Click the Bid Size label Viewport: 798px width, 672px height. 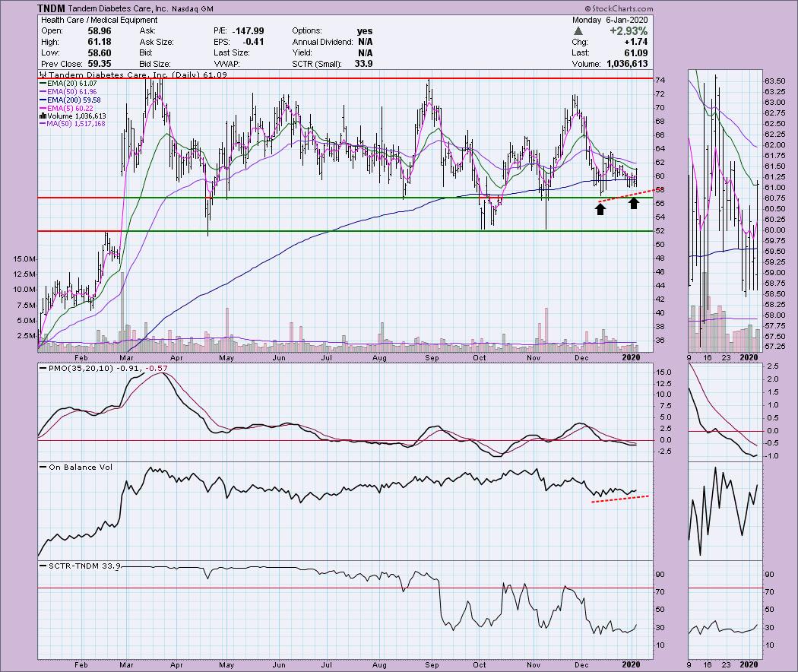155,64
